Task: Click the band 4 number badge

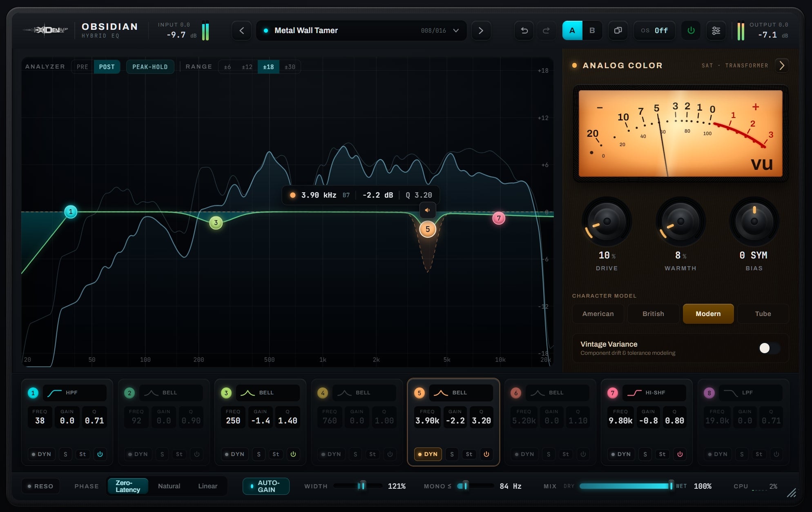Action: point(323,393)
